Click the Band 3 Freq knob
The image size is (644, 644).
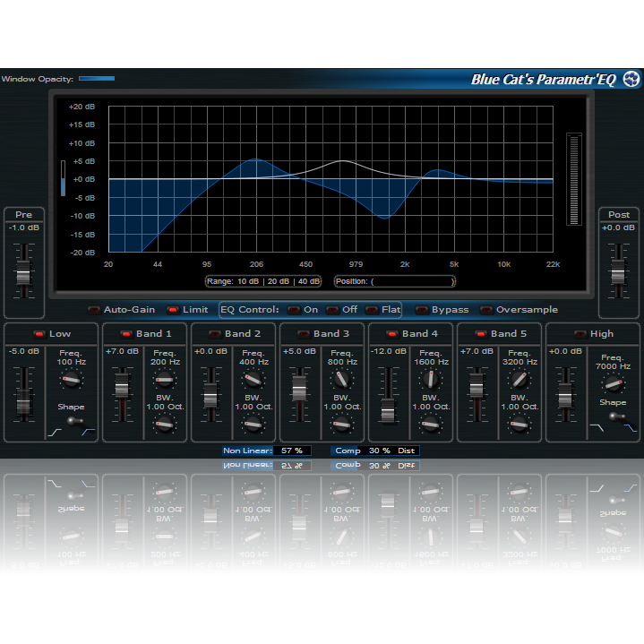coord(342,380)
